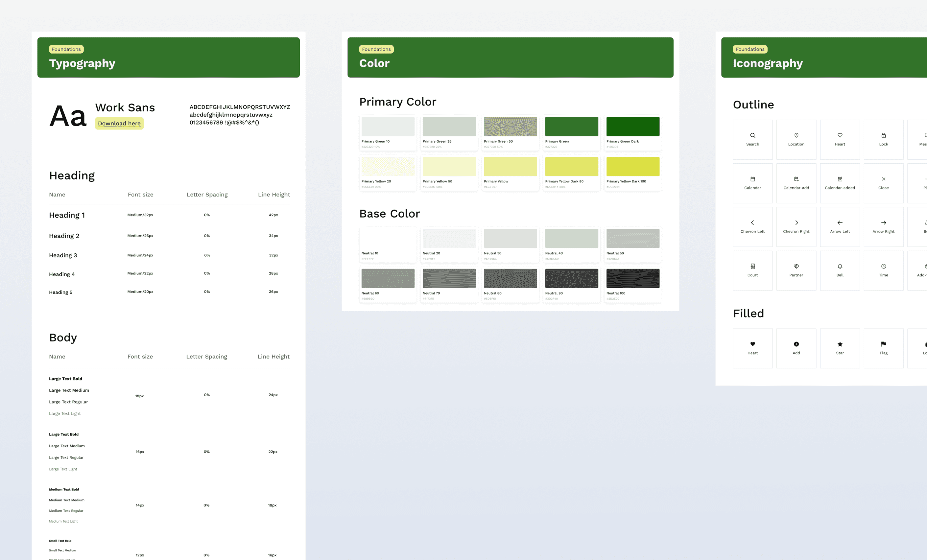Click the 'Work Sans' font name

pyautogui.click(x=125, y=107)
